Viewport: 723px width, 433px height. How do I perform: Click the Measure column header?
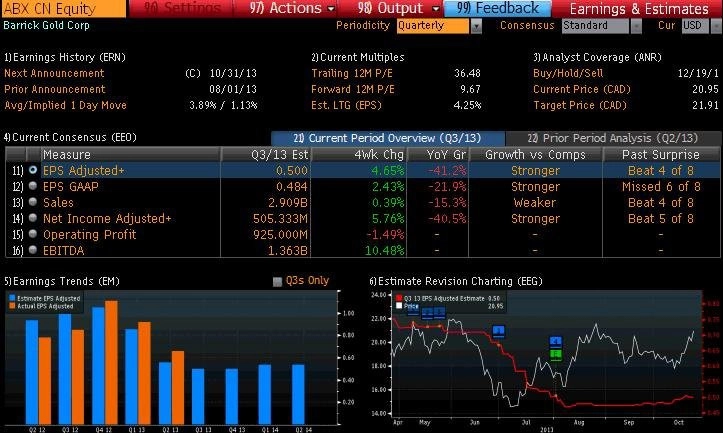click(x=130, y=154)
